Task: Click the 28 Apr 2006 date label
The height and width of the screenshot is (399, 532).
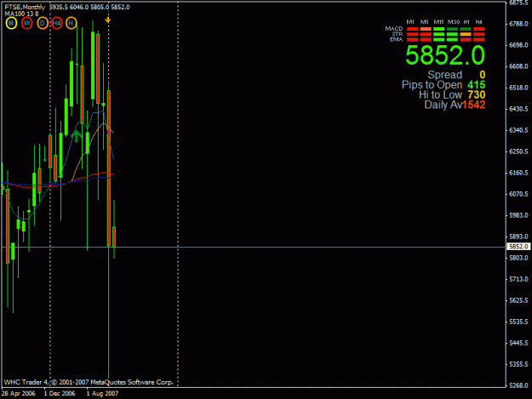Action: [19, 394]
